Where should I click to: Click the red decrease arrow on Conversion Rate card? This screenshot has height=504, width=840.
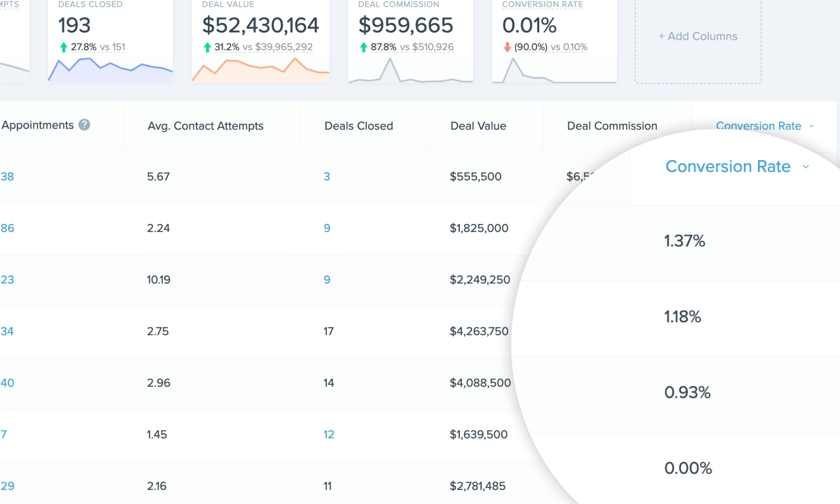(507, 47)
